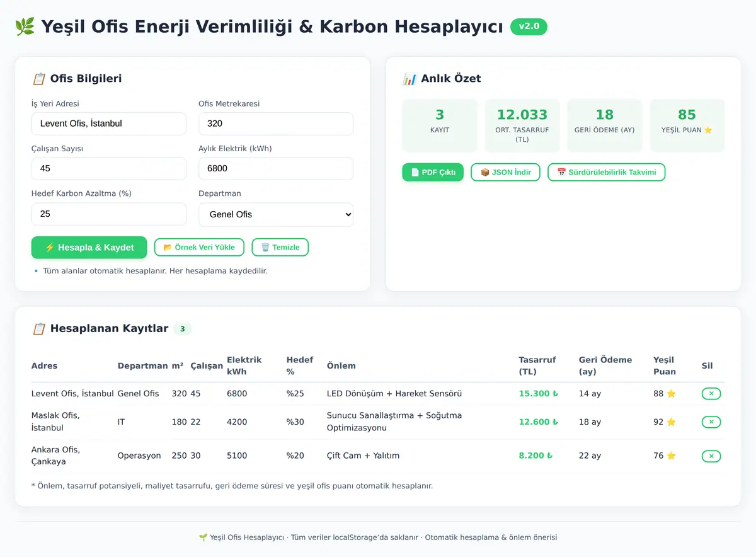Click the ORT. TASARRUF summary card
Screen dimensions: 756x557
point(522,125)
